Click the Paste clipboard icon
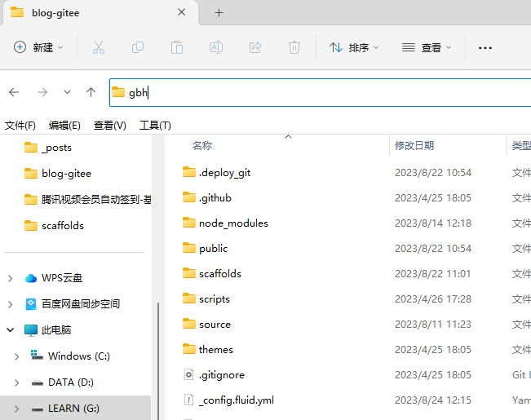 pyautogui.click(x=177, y=47)
